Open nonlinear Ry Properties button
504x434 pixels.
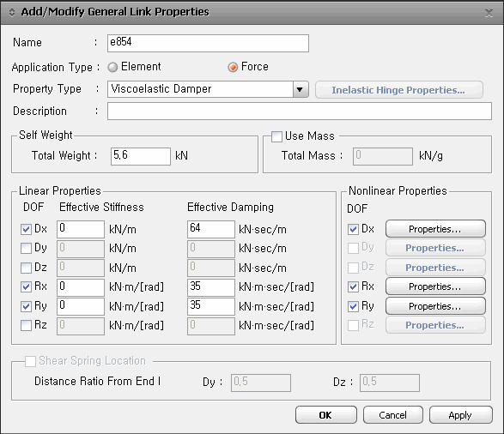click(435, 306)
